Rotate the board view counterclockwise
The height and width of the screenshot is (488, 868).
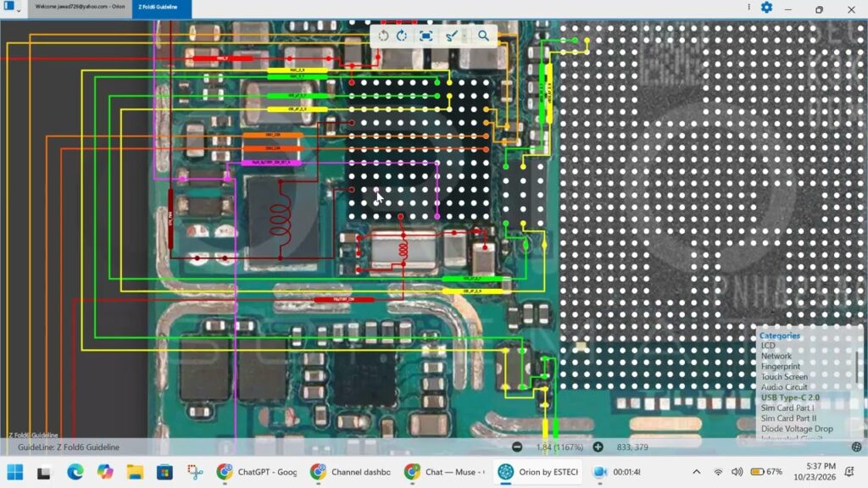383,36
